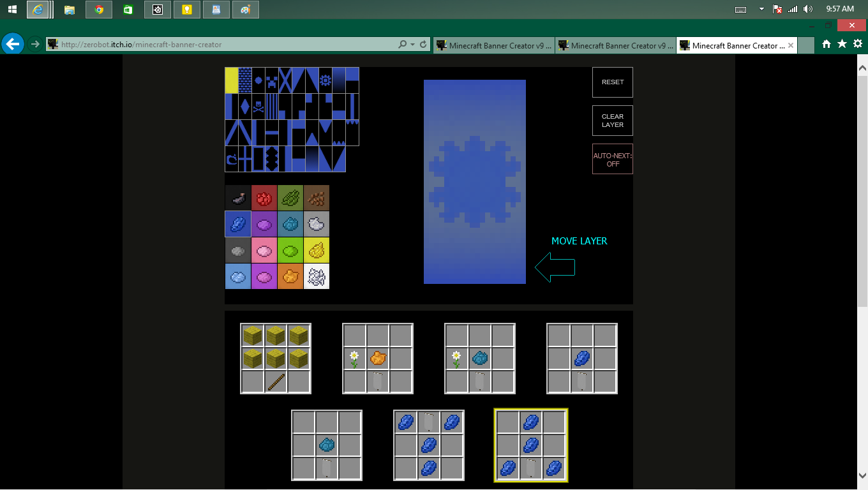Choose the skull and crossbones pattern

[x=258, y=107]
